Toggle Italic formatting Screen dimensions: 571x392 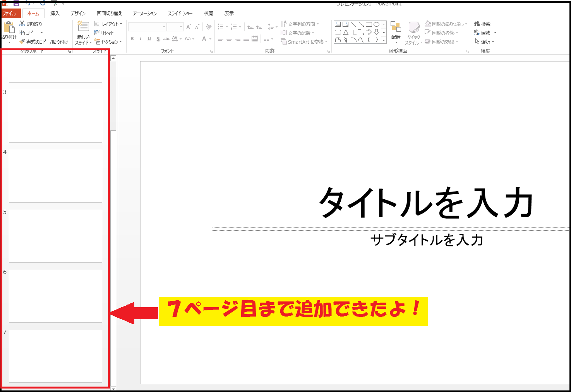coord(141,39)
